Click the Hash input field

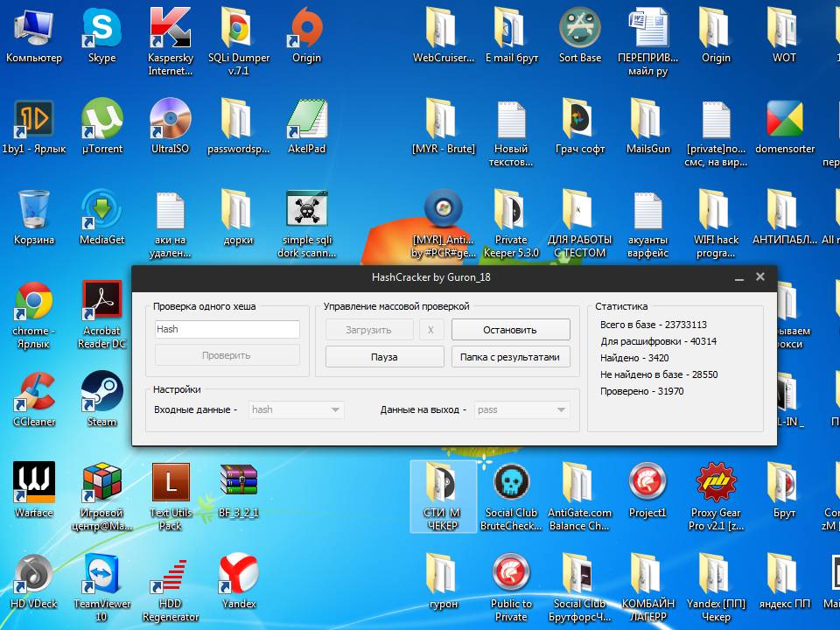pos(227,329)
